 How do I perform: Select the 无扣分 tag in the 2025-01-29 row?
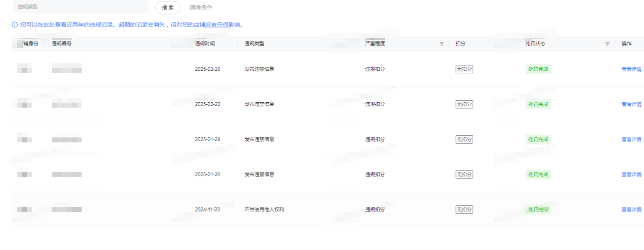(464, 139)
